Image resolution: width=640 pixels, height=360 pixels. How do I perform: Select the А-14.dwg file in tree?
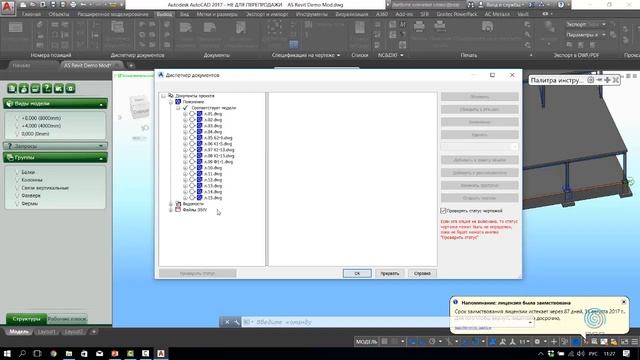click(x=213, y=192)
